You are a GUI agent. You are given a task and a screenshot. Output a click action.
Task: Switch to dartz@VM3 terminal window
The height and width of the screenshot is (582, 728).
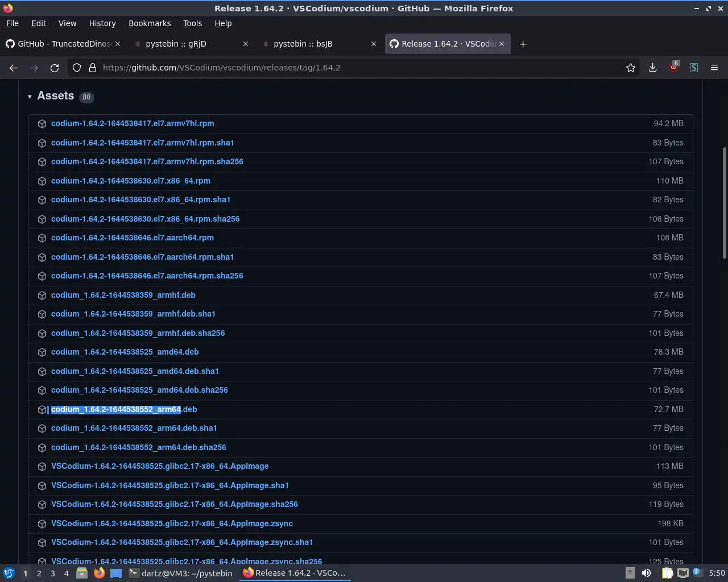pos(181,573)
